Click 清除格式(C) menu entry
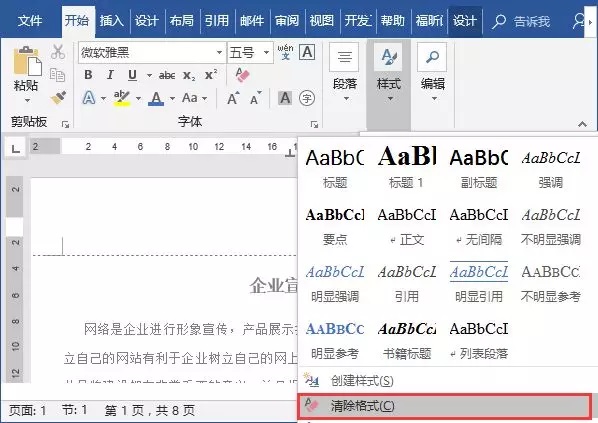 pyautogui.click(x=444, y=406)
